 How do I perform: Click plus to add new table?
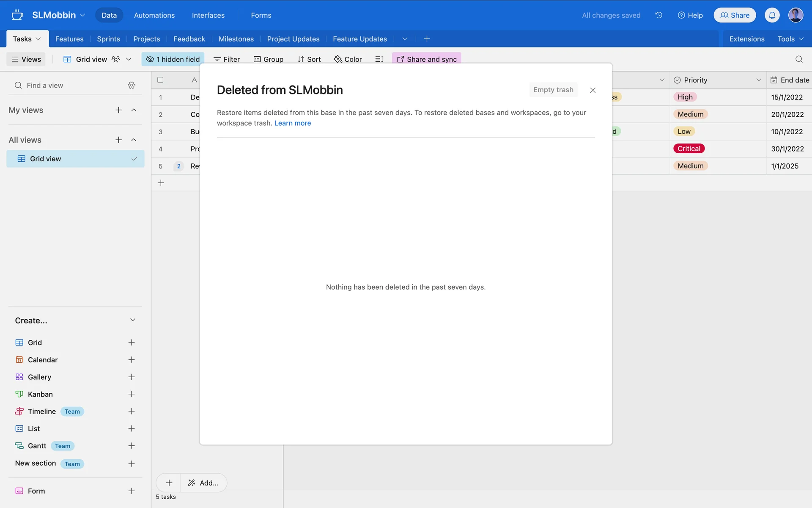point(427,39)
